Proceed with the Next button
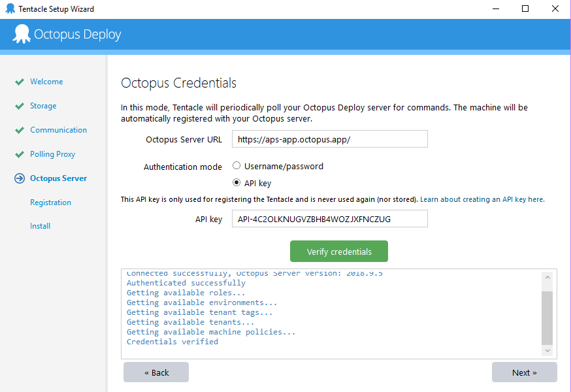The image size is (571, 392). (525, 372)
